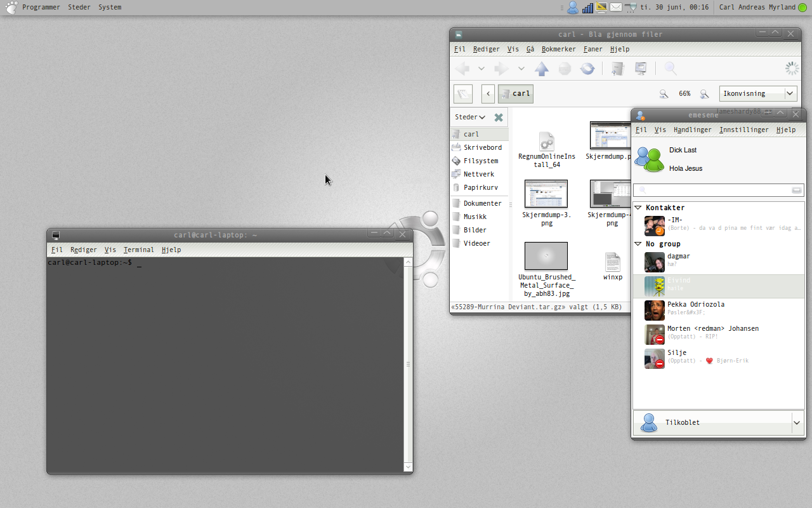The height and width of the screenshot is (508, 812).
Task: Click the emesene contact search field
Action: tap(719, 190)
